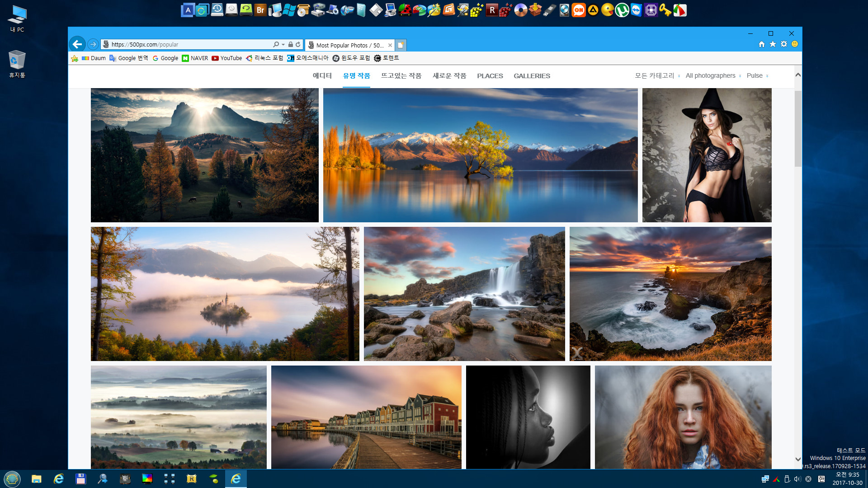Launch Adobe Bridge from the top dock
The image size is (868, 488).
pyautogui.click(x=260, y=10)
